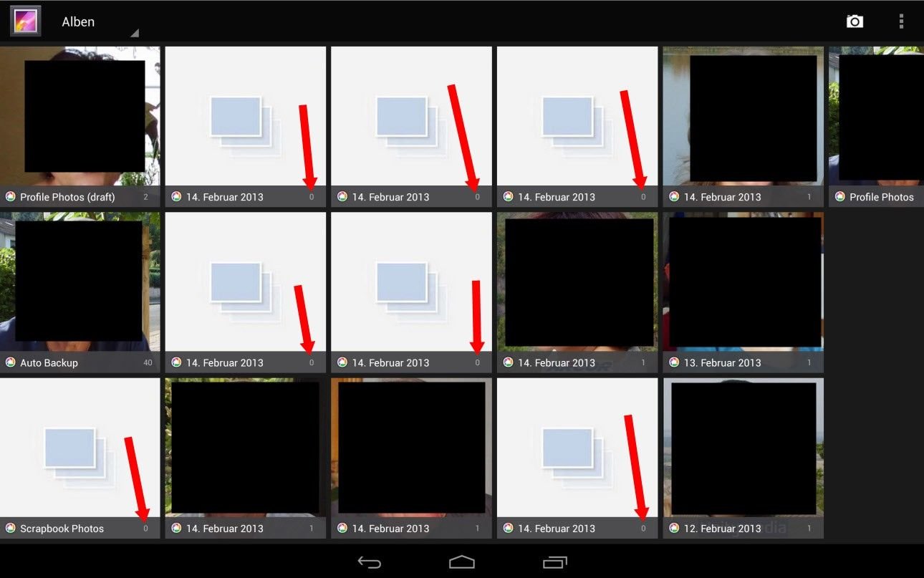The height and width of the screenshot is (578, 924).
Task: Tap the Android home navigation button
Action: (x=462, y=562)
